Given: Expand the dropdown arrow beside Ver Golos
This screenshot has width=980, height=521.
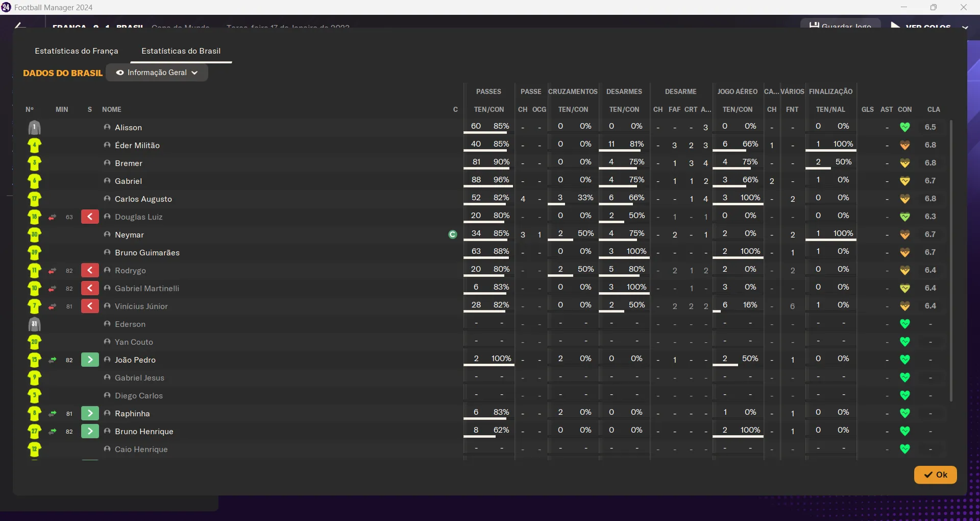Looking at the screenshot, I should coord(965,27).
